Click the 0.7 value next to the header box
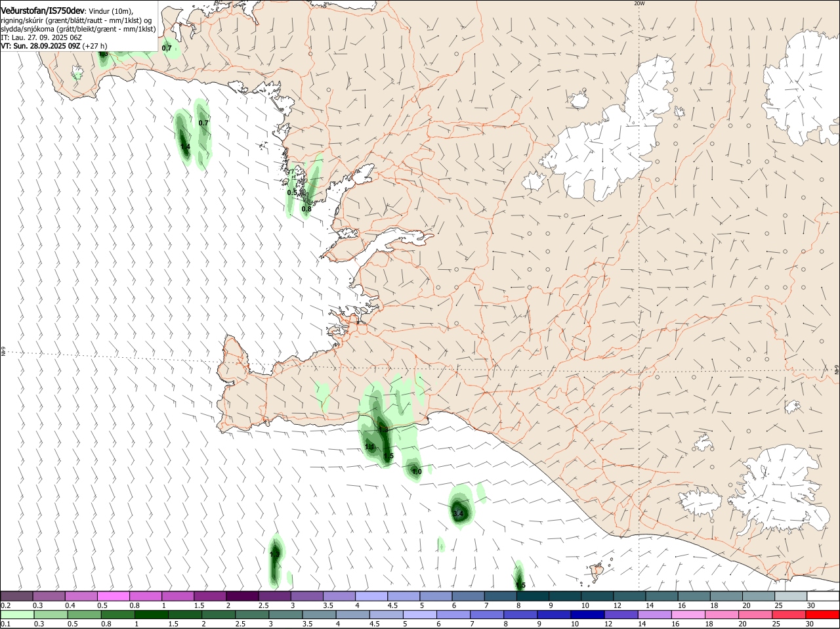840x629 pixels. click(167, 48)
